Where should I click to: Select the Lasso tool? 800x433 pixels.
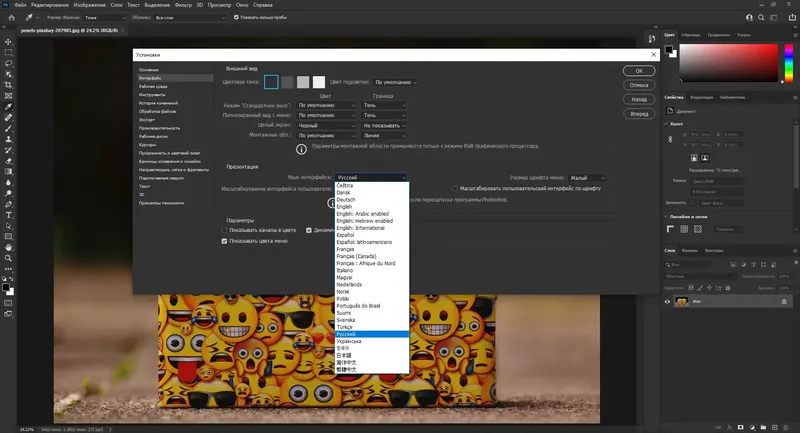pyautogui.click(x=8, y=63)
